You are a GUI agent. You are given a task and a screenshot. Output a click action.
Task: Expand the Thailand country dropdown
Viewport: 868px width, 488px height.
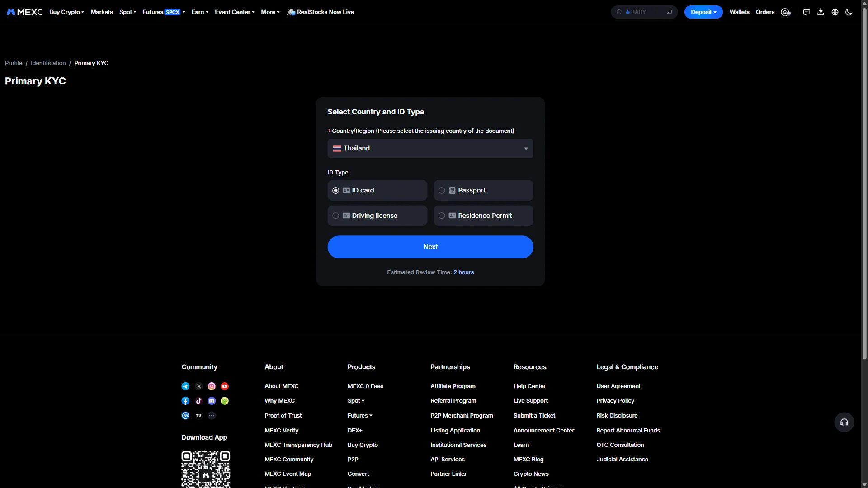pyautogui.click(x=430, y=149)
